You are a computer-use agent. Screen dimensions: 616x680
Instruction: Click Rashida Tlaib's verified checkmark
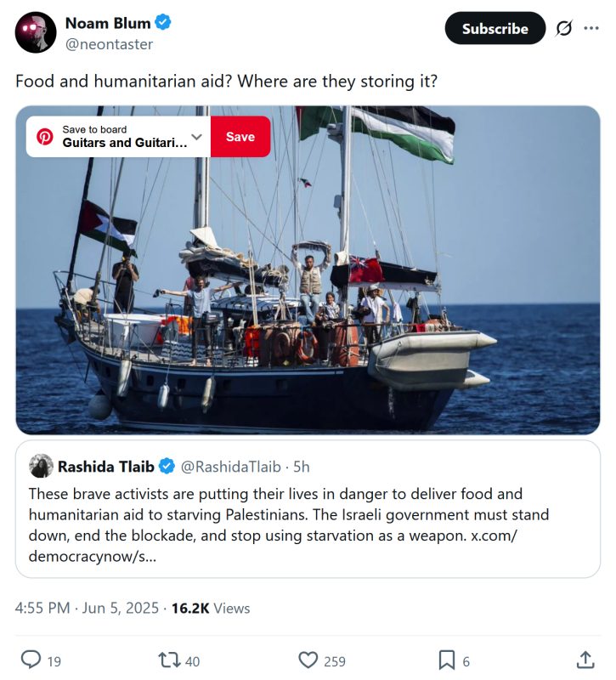coord(165,466)
